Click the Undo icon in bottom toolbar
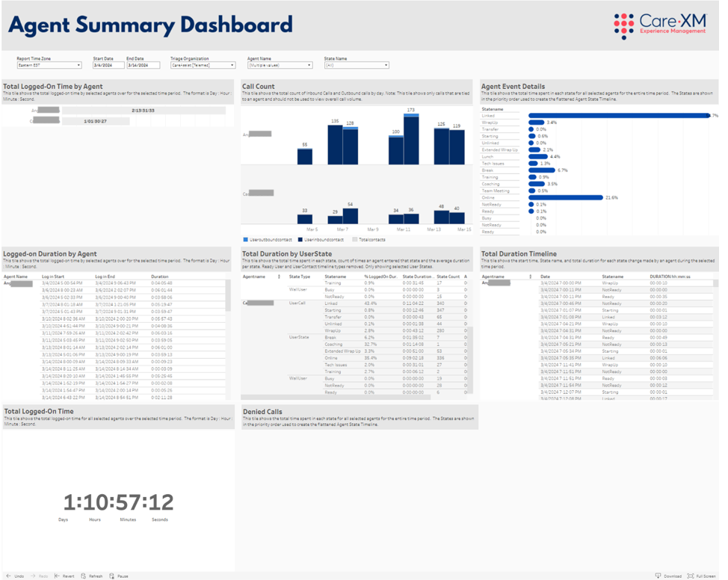The image size is (728, 580). [9, 576]
